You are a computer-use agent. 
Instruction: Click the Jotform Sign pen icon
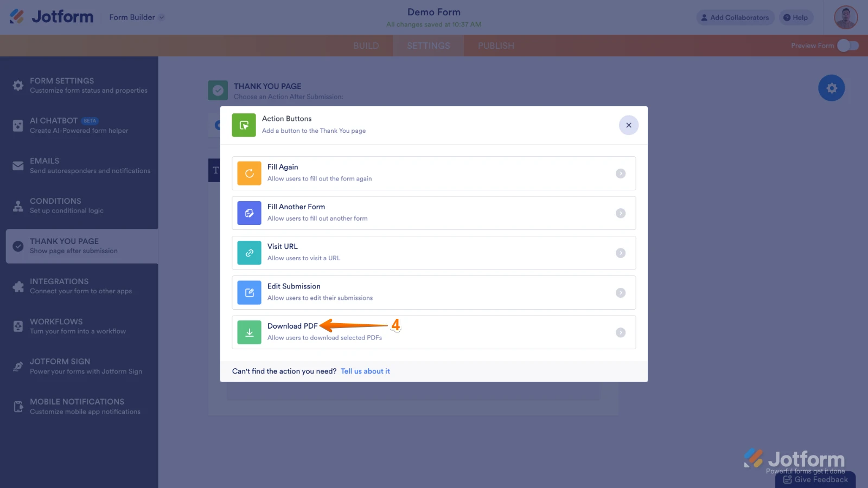(18, 367)
